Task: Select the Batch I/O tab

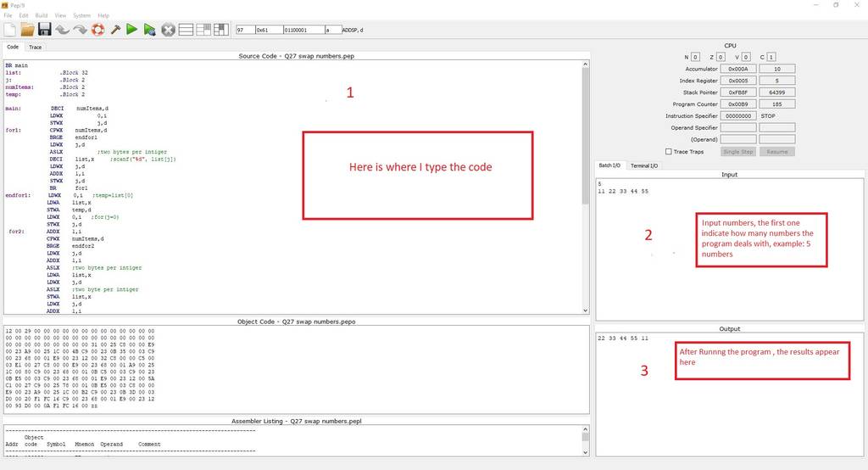Action: (x=609, y=165)
